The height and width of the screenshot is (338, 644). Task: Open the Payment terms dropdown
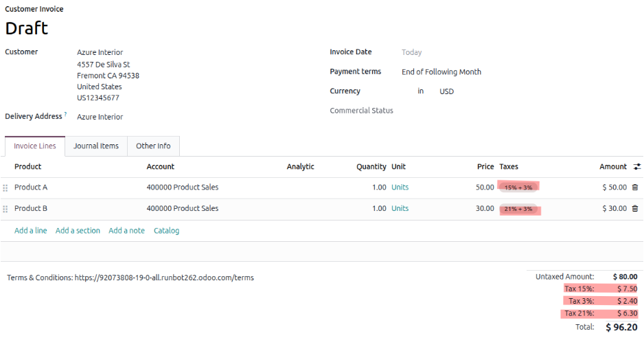tap(441, 71)
